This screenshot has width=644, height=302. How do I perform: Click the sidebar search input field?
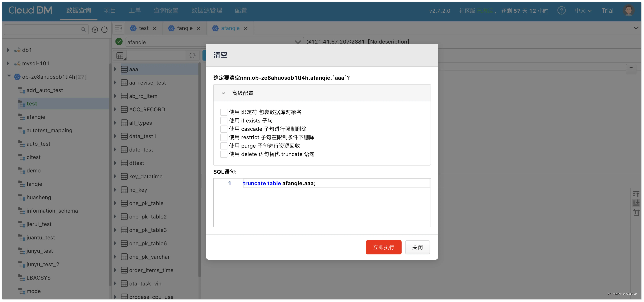[42, 30]
